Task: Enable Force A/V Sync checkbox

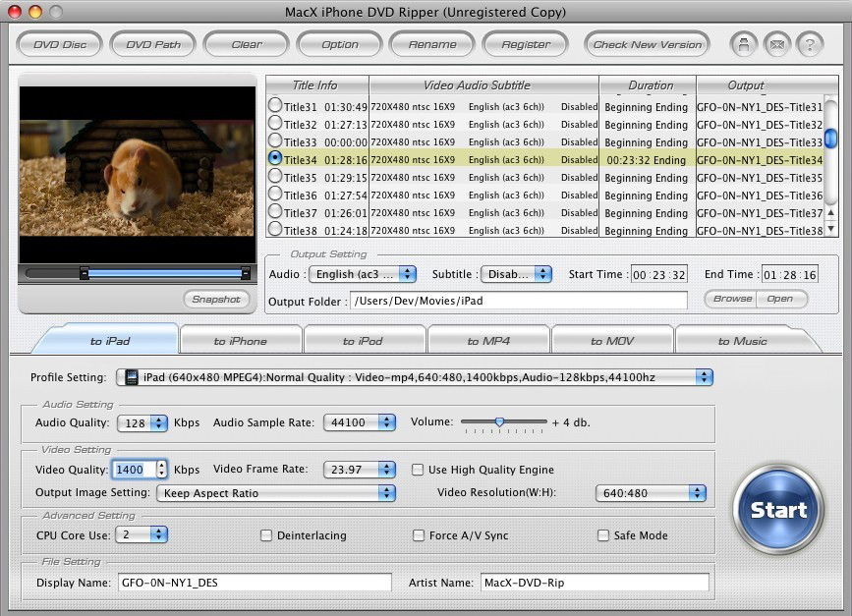Action: pyautogui.click(x=419, y=535)
